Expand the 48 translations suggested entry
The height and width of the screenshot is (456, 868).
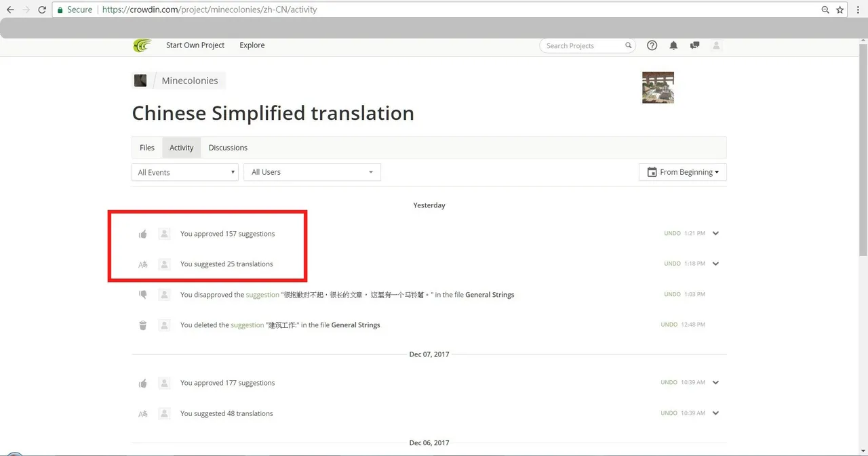click(x=715, y=413)
